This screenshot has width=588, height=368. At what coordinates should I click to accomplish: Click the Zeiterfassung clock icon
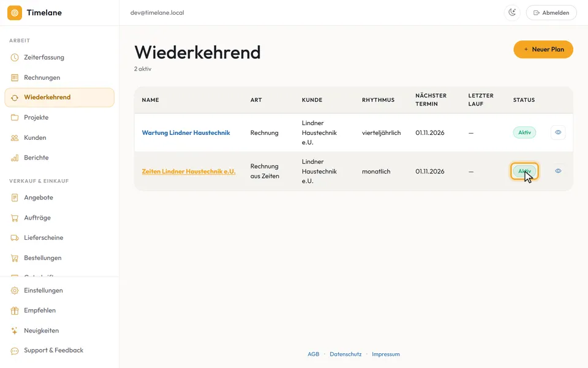tap(15, 58)
